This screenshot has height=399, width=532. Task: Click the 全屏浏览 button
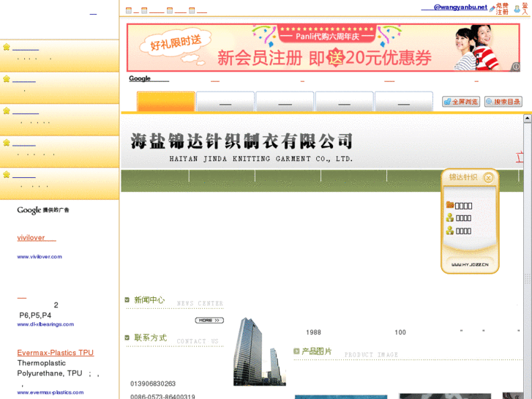click(461, 102)
